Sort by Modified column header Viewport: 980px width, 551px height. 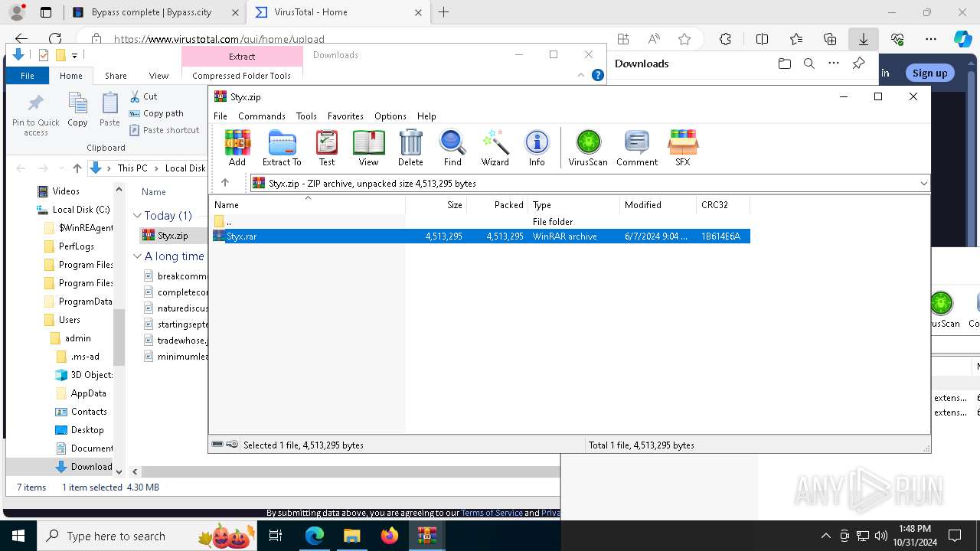click(x=658, y=205)
